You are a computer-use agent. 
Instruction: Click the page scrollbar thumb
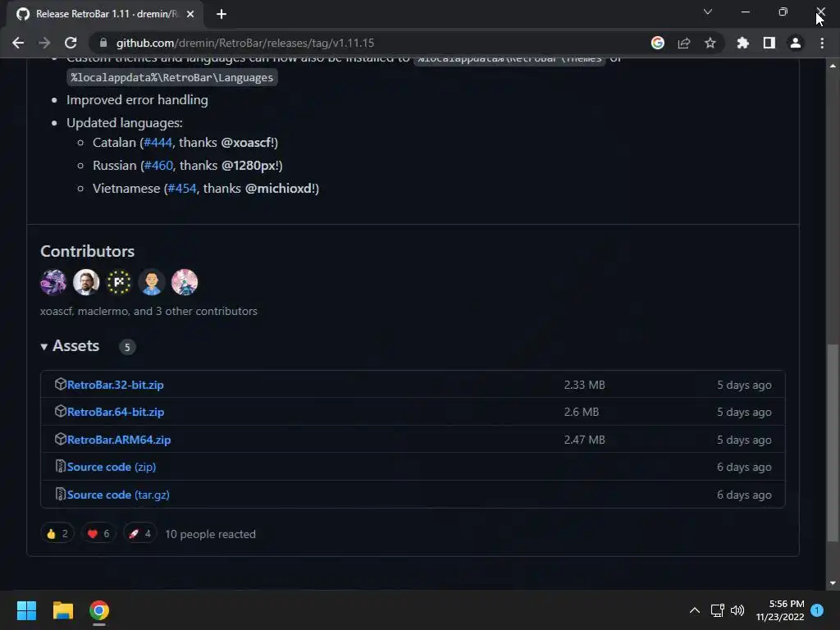coord(833,442)
